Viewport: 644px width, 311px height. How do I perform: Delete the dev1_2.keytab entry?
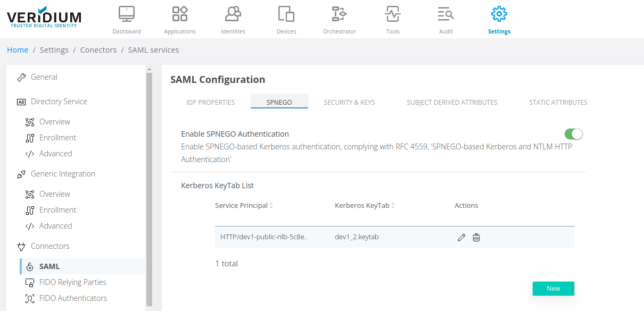click(476, 237)
